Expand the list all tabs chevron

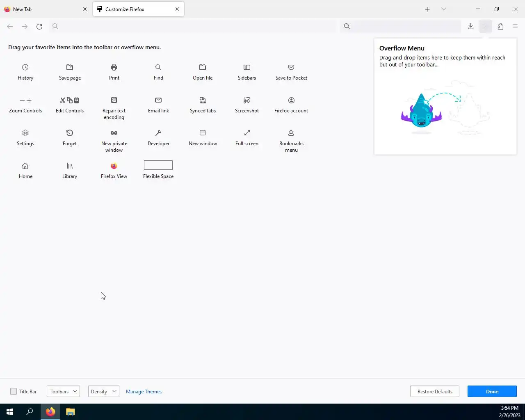(x=444, y=9)
